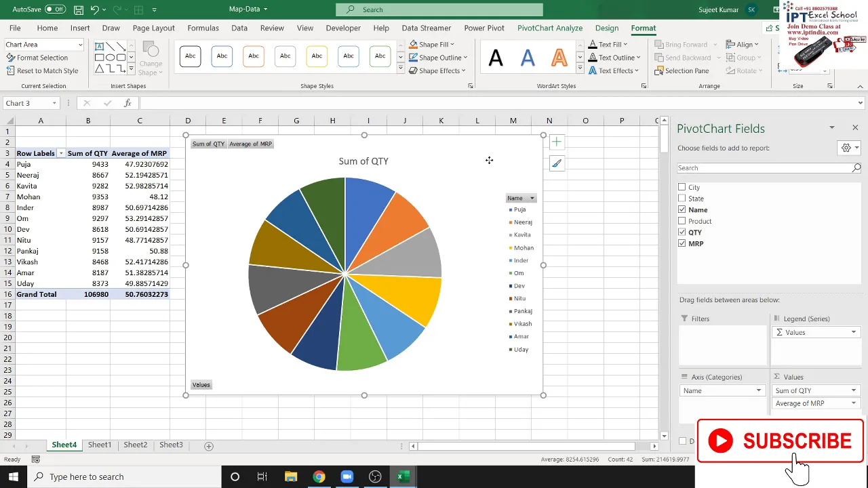
Task: Switch to Insert ribbon tab
Action: (80, 28)
